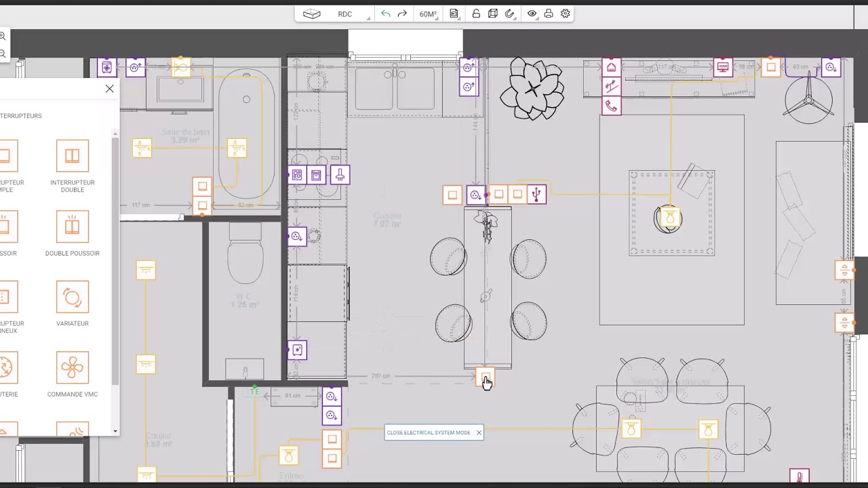Viewport: 868px width, 488px height.
Task: Click the components panel scrollbar thumb
Action: pyautogui.click(x=115, y=261)
